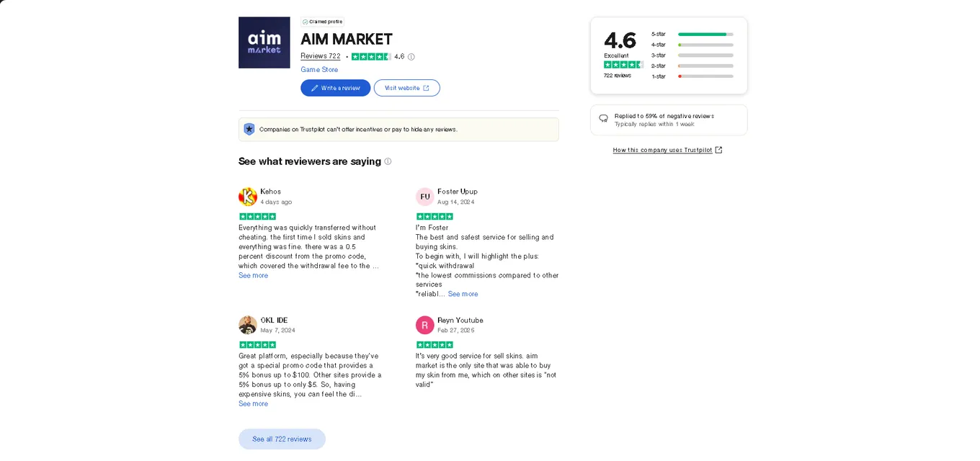This screenshot has width=980, height=461.
Task: Click the Reyn Youtube reviewer name
Action: coord(460,320)
